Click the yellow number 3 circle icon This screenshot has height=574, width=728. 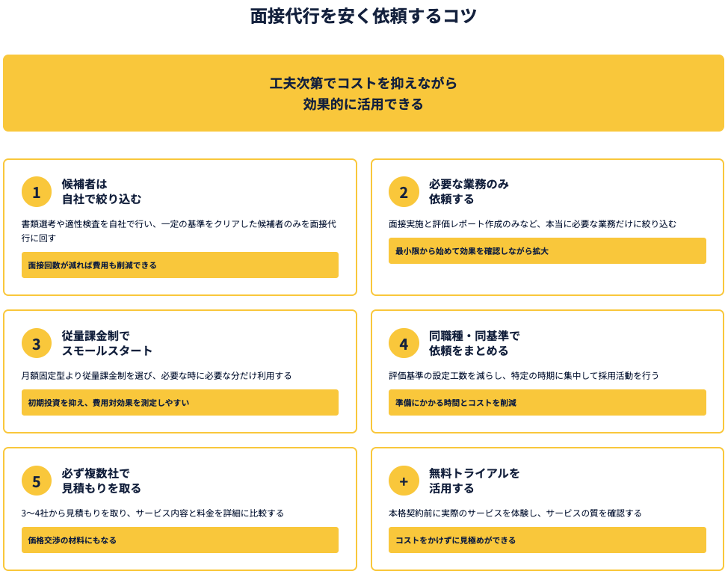click(x=37, y=344)
